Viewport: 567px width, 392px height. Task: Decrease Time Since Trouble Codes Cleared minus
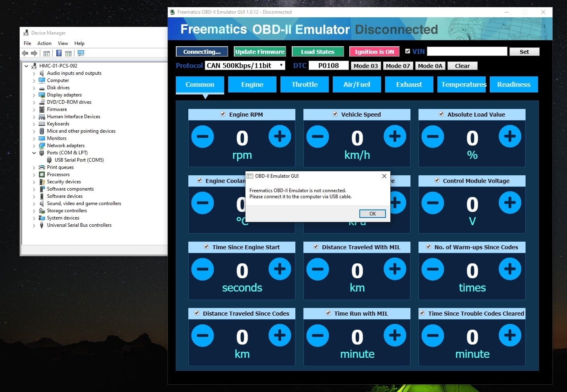pyautogui.click(x=433, y=335)
